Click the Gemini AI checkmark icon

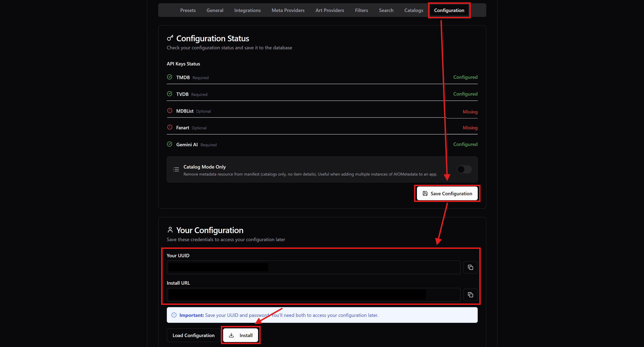(170, 144)
